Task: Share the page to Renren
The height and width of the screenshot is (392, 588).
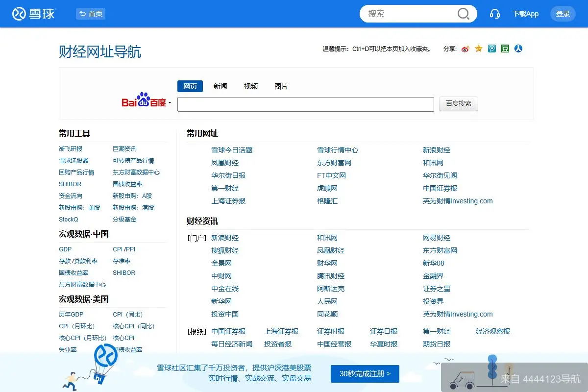Action: point(518,49)
